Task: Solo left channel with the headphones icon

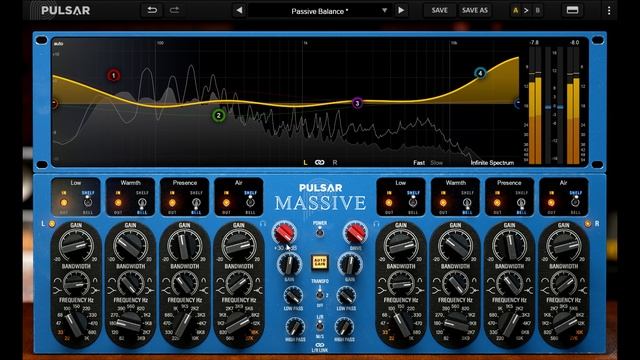Action: point(262,224)
